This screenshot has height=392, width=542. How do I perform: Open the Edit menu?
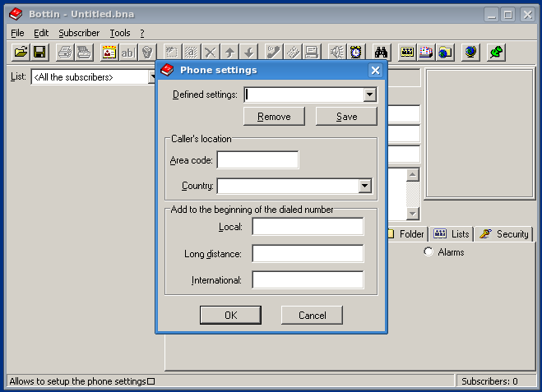click(x=41, y=33)
